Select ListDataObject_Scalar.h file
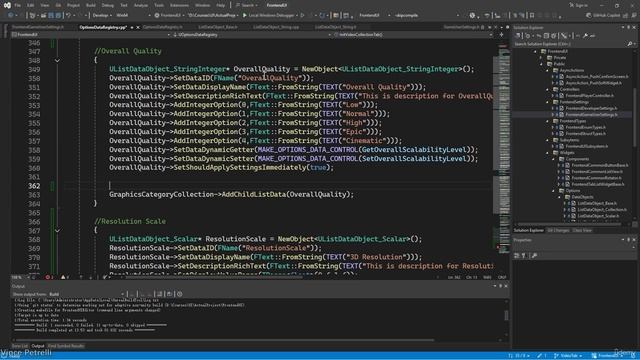Screen dimensions: 640x360 [598, 216]
